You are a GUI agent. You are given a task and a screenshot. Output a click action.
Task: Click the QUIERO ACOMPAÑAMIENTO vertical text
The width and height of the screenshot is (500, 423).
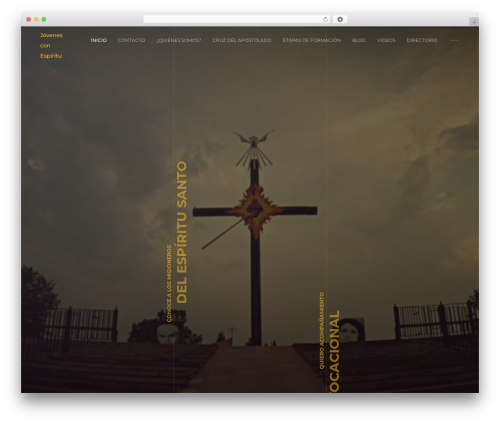tap(322, 331)
